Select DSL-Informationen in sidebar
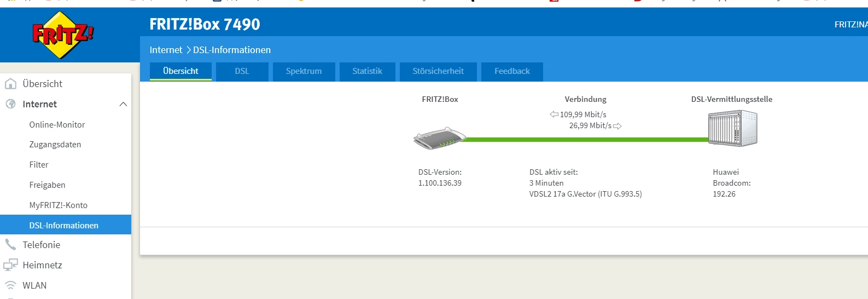 [x=66, y=225]
